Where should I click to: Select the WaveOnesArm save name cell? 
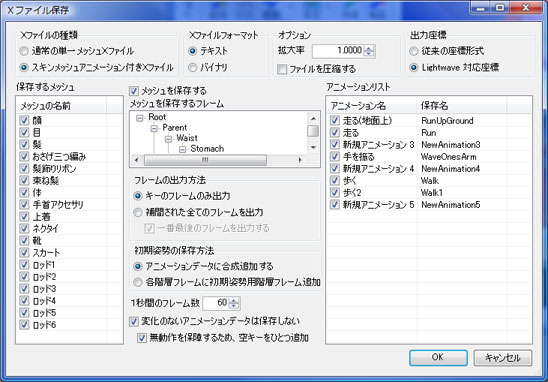tap(449, 157)
